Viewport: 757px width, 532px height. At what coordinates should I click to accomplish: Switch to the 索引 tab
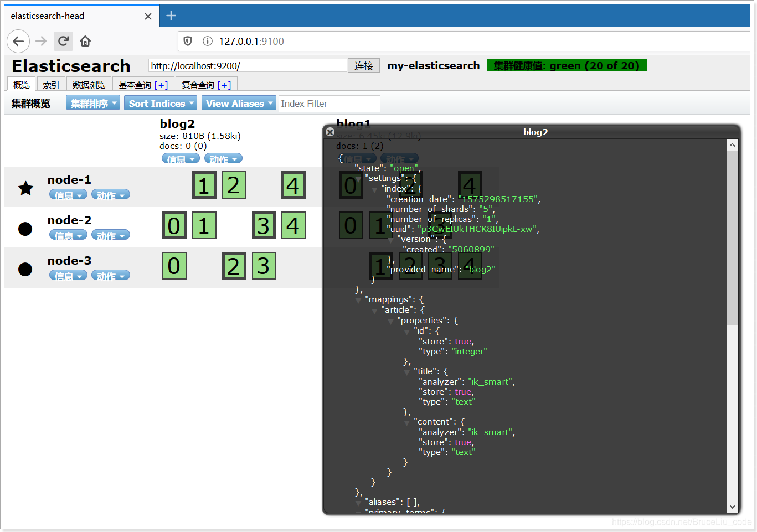coord(51,85)
